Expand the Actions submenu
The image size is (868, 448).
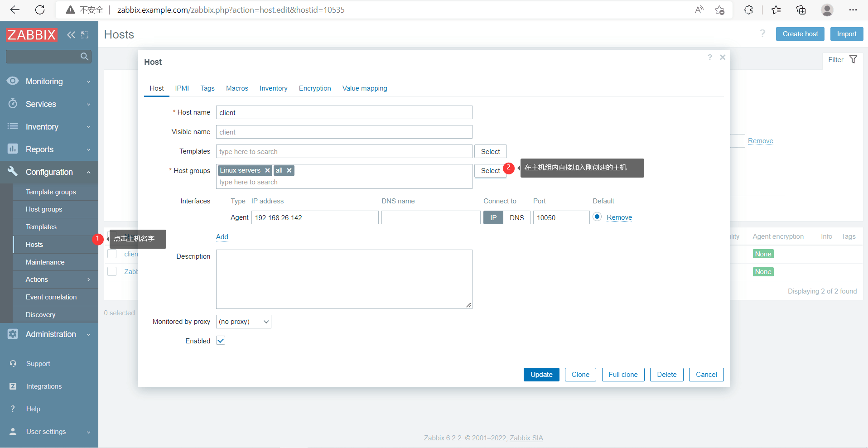[x=88, y=279]
